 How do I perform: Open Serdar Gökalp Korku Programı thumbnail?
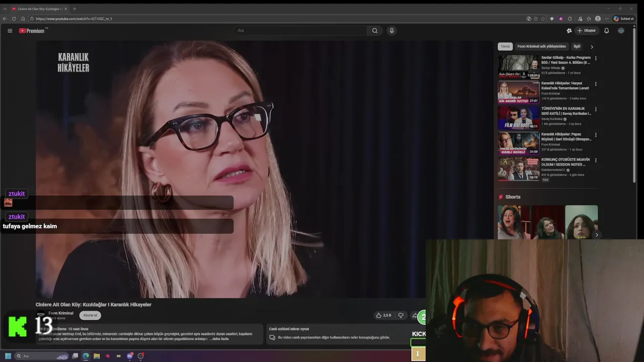pyautogui.click(x=518, y=66)
